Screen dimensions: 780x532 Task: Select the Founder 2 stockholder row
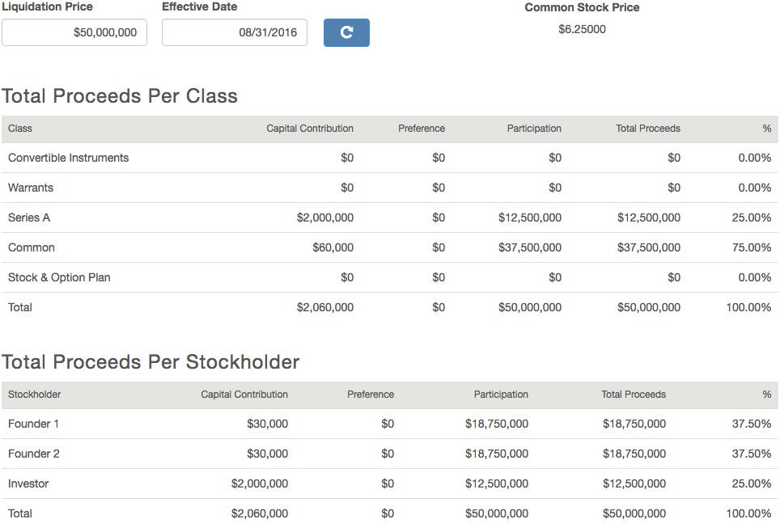click(33, 454)
